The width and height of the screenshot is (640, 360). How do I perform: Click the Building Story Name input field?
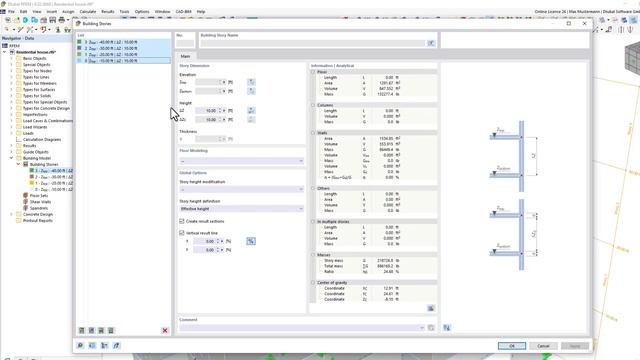(313, 43)
